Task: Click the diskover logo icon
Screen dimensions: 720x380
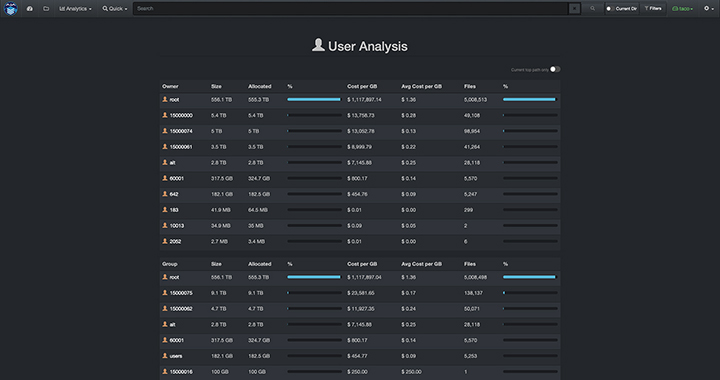Action: click(11, 8)
